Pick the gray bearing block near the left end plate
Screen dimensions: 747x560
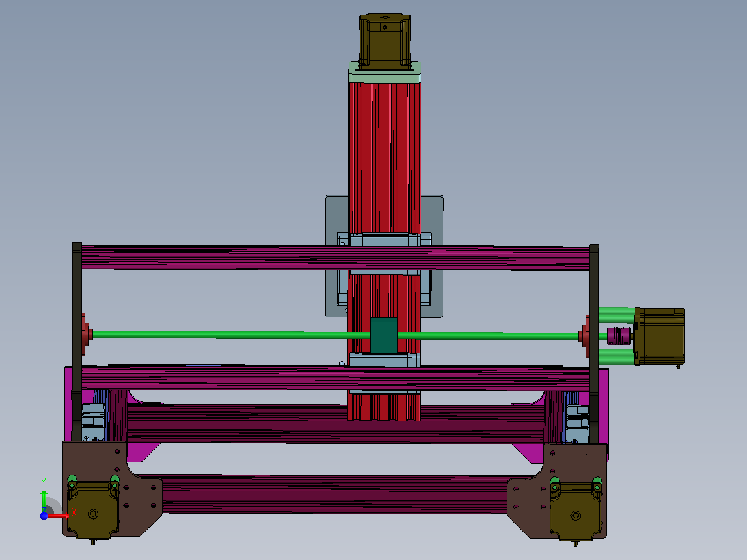[x=93, y=421]
